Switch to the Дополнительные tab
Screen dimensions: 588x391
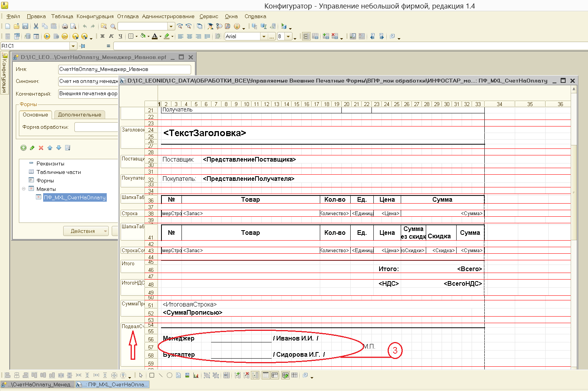(79, 115)
